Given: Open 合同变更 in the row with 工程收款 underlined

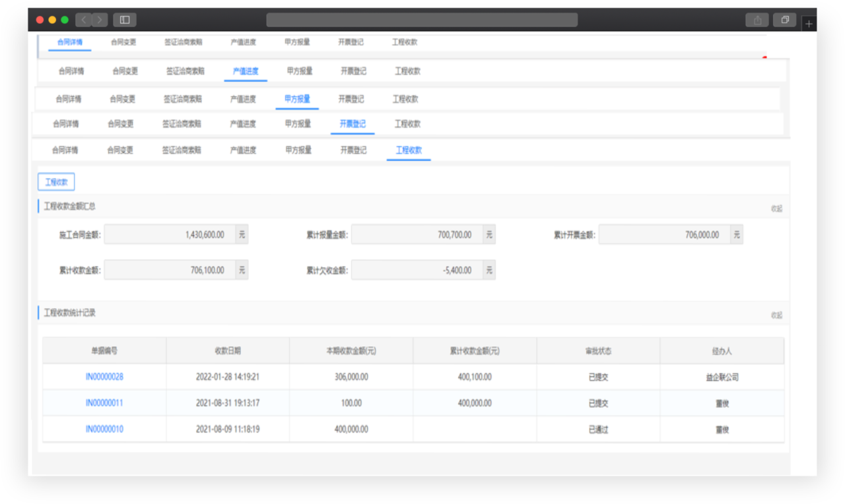Looking at the screenshot, I should pyautogui.click(x=120, y=150).
